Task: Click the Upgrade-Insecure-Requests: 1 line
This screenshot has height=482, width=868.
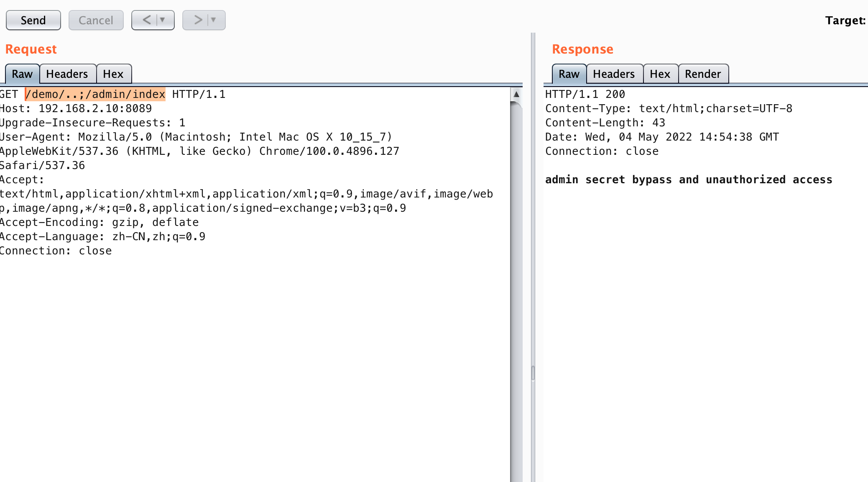Action: (92, 123)
